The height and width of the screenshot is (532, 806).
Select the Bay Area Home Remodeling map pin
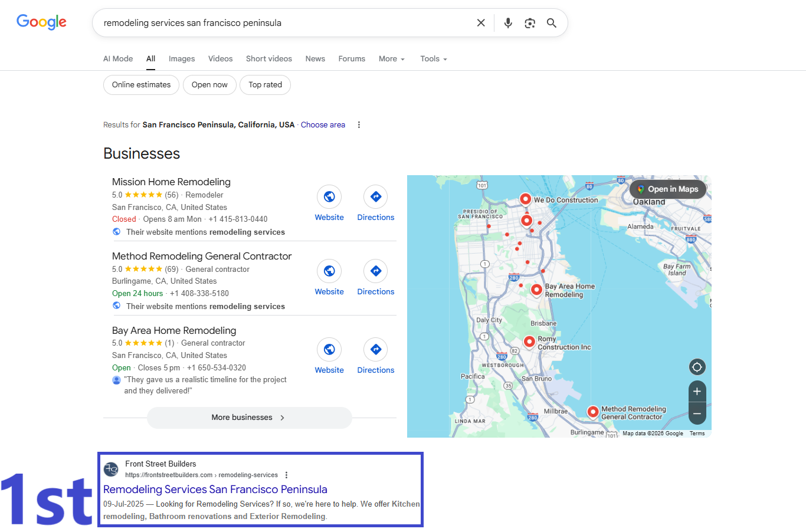pyautogui.click(x=536, y=290)
